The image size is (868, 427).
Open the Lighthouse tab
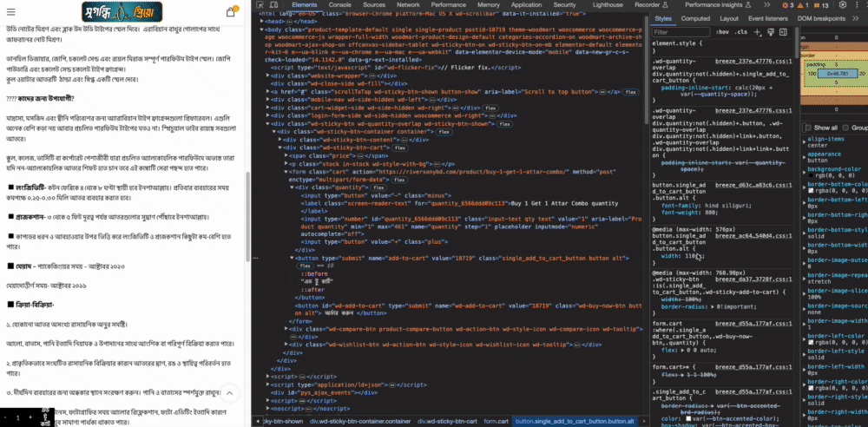608,5
